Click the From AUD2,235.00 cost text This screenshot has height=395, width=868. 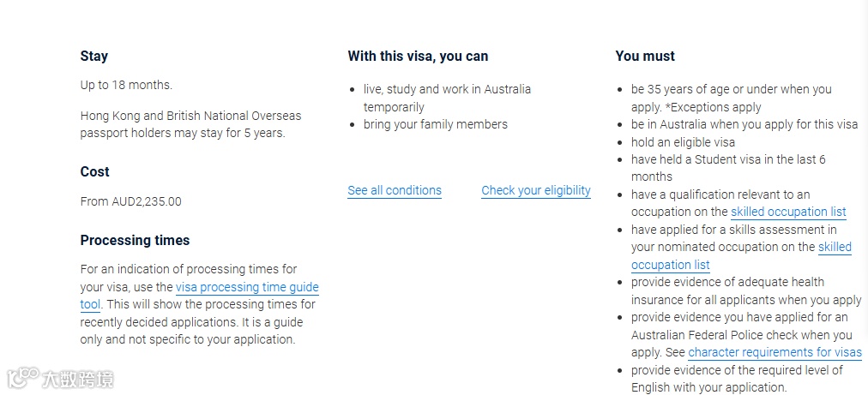click(130, 201)
